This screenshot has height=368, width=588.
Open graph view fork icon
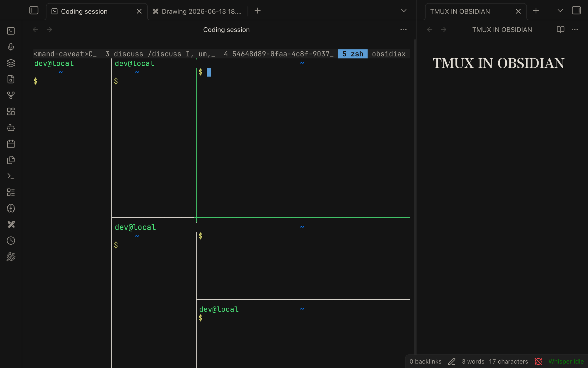(11, 95)
